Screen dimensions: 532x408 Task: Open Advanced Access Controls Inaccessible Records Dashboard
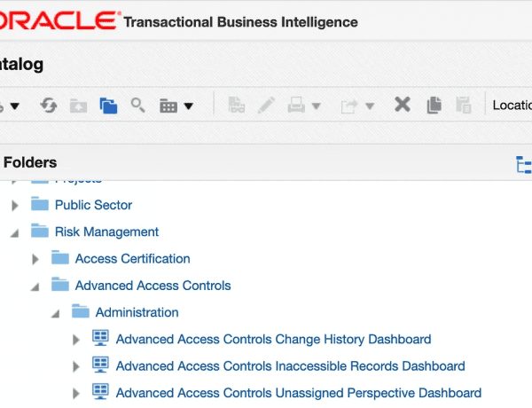click(291, 366)
